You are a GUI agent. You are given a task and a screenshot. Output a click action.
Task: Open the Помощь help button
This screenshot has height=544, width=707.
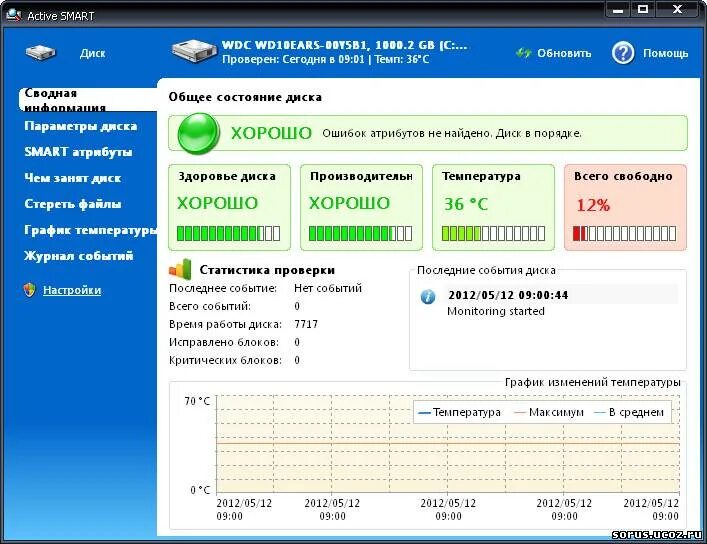[650, 53]
